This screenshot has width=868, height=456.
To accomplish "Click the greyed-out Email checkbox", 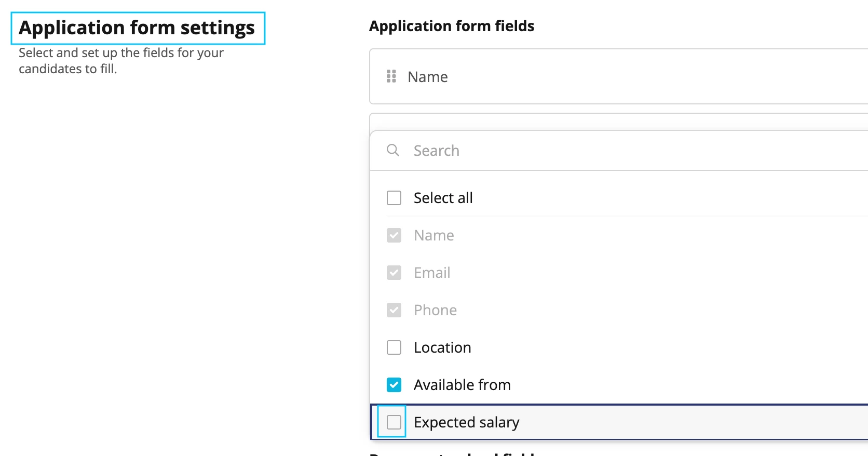I will 394,273.
